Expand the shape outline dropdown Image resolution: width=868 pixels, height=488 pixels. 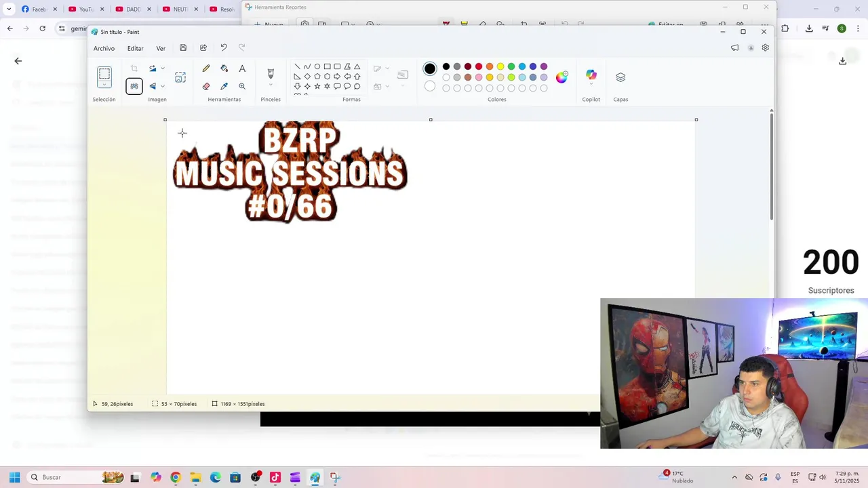click(x=387, y=68)
